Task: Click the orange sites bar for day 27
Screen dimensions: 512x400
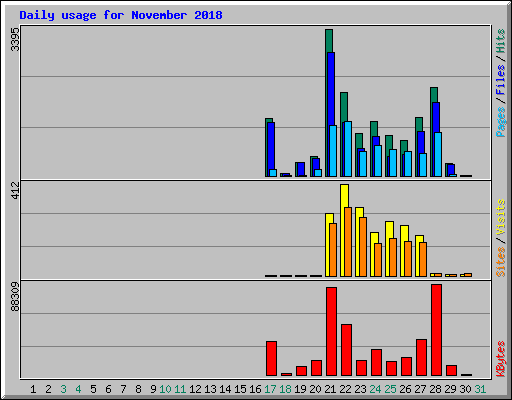Action: click(x=423, y=259)
